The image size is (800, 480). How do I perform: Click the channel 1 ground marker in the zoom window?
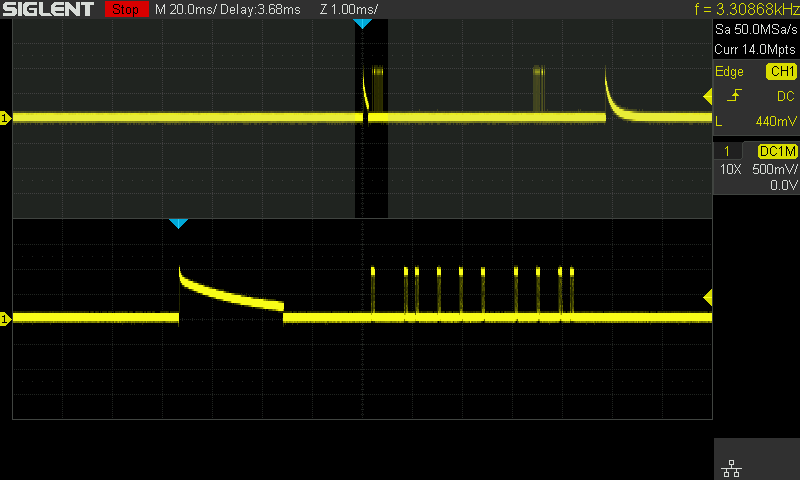[x=5, y=318]
